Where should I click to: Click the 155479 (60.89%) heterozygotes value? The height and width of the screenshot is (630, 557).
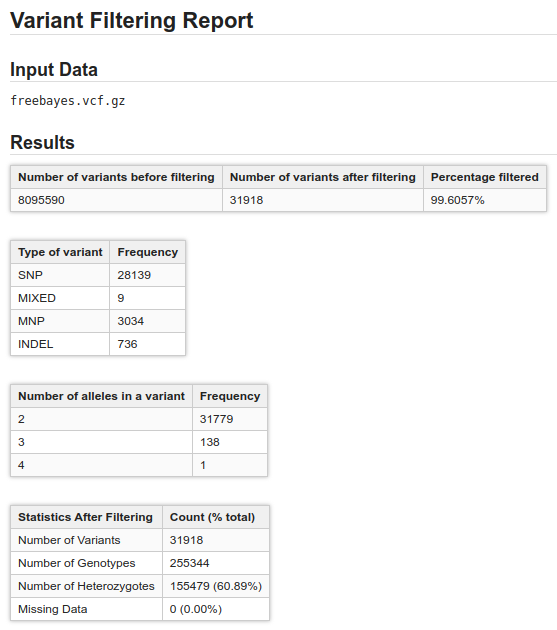(216, 586)
